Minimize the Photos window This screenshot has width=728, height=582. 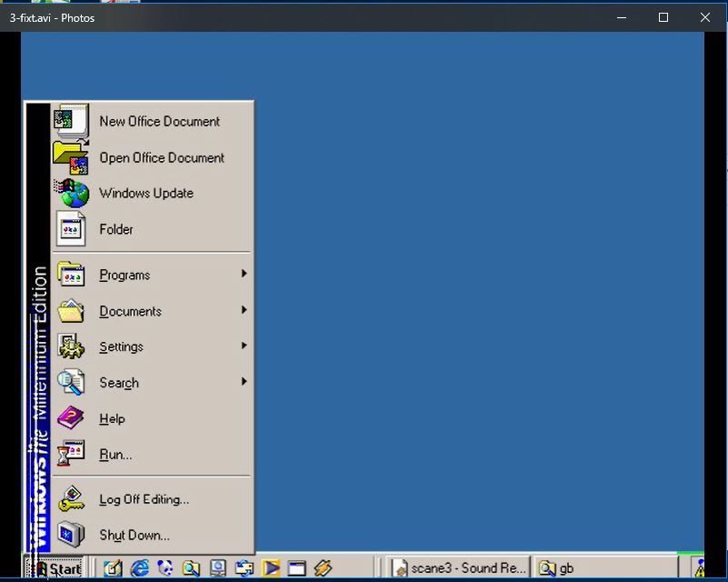coord(622,17)
